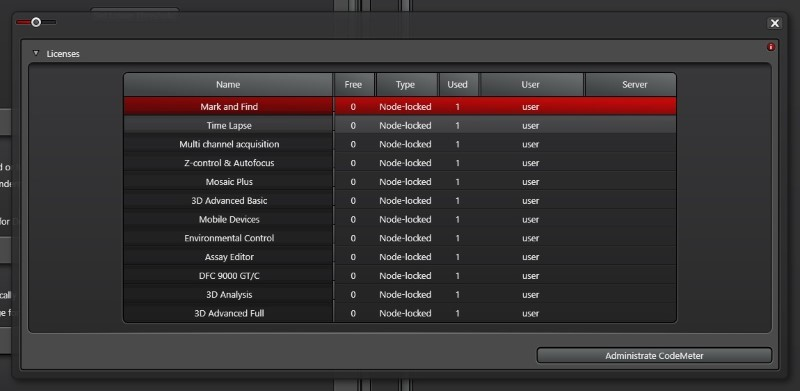Sort by the Free column header

(x=353, y=85)
